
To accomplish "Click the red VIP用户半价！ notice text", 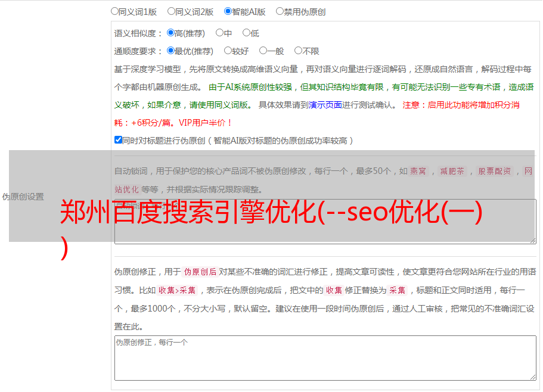I will (205, 123).
